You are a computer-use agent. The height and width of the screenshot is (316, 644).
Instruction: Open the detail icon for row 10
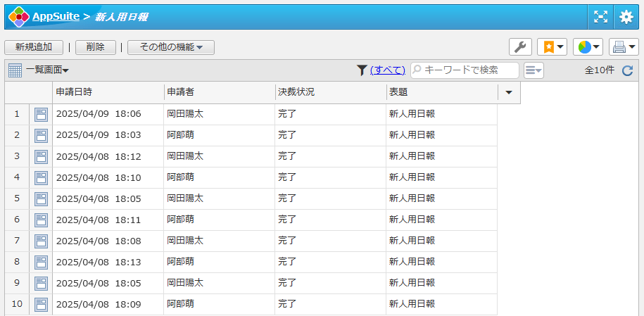[x=41, y=305]
